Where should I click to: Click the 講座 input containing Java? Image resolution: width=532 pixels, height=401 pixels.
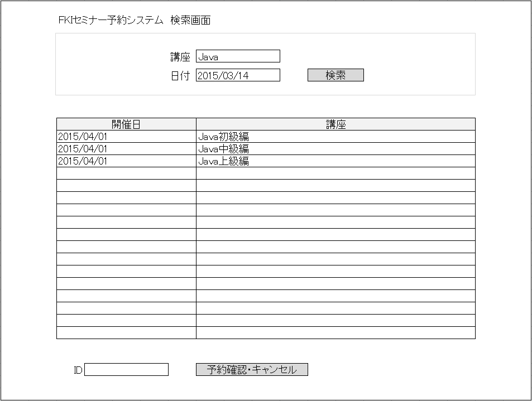click(239, 56)
